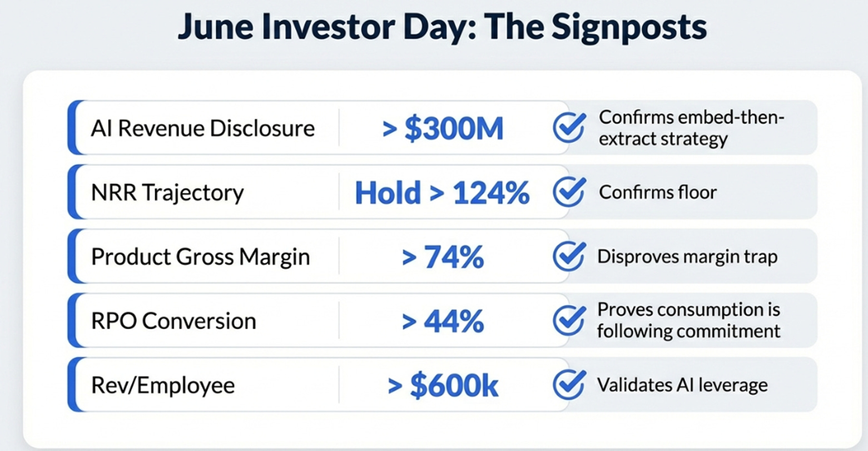868x451 pixels.
Task: Click the Product Gross Margin label
Action: click(200, 257)
